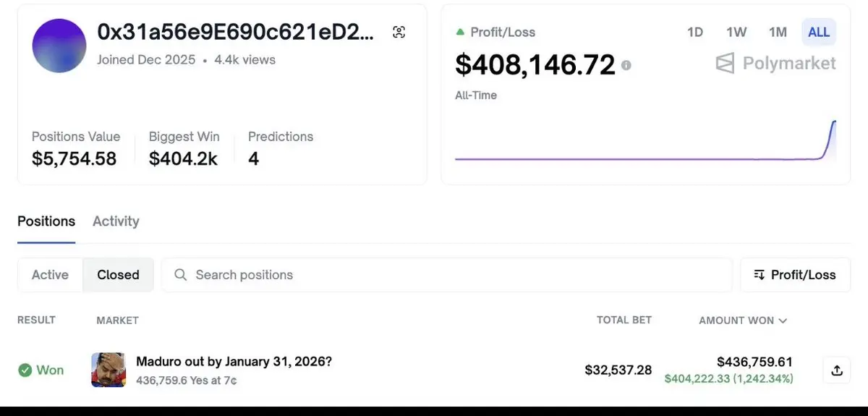868x416 pixels.
Task: Open the Positions tab
Action: click(x=46, y=221)
